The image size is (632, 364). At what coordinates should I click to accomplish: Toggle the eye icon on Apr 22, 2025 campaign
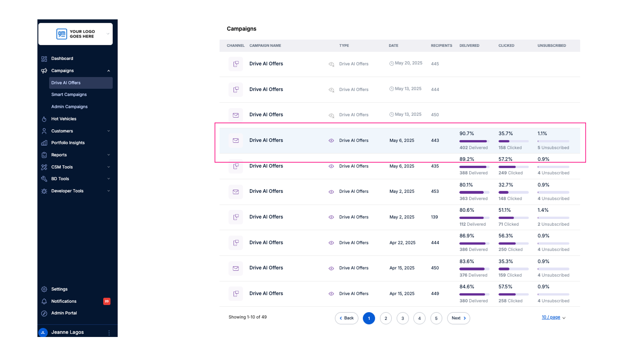coord(331,243)
